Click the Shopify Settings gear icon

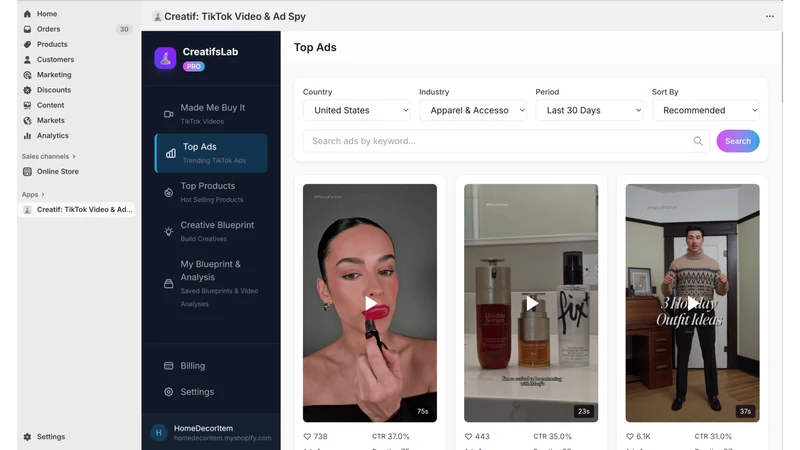[27, 437]
